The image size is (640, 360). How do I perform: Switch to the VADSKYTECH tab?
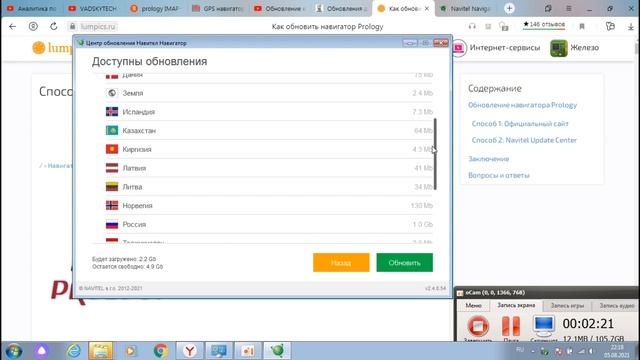(94, 8)
